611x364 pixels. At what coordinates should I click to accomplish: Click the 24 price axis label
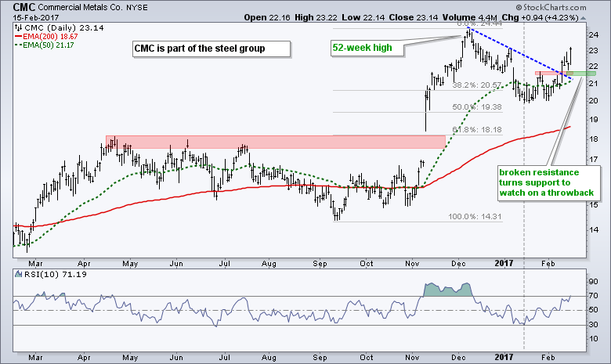(x=594, y=35)
